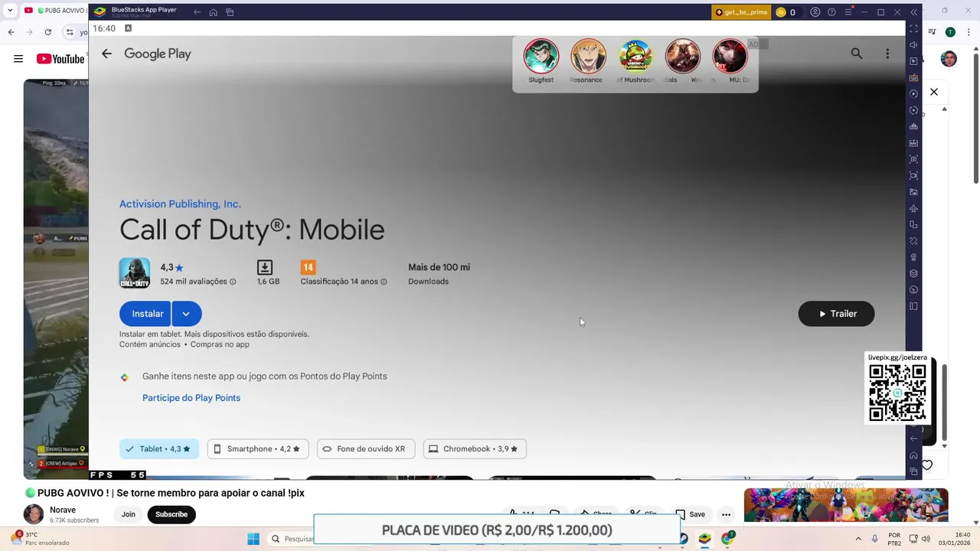Click the get_bs_prime button
Image resolution: width=980 pixels, height=551 pixels.
(740, 12)
